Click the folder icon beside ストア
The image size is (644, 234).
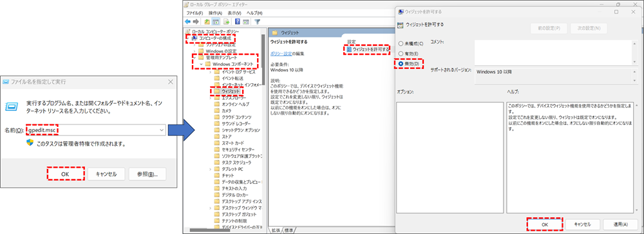[x=217, y=136]
